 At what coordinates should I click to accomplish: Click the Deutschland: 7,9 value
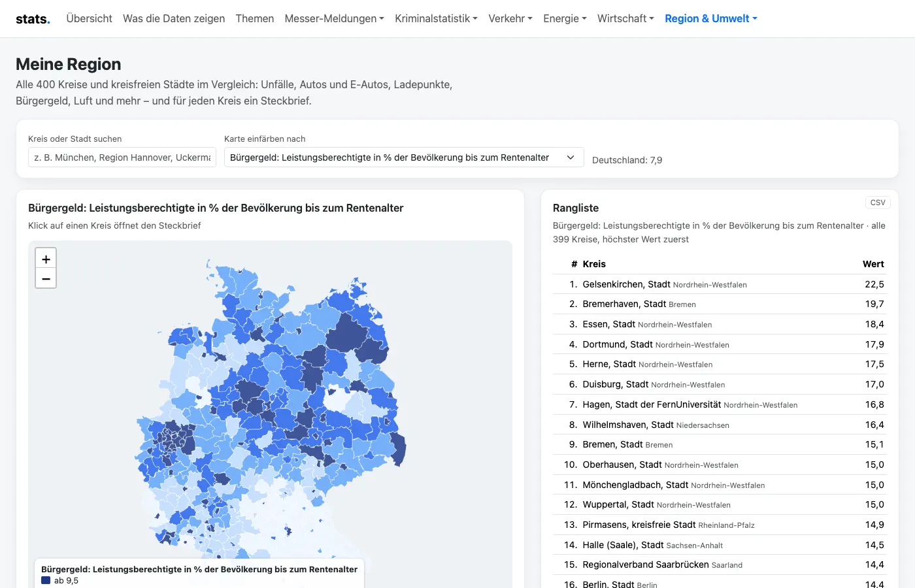[627, 160]
